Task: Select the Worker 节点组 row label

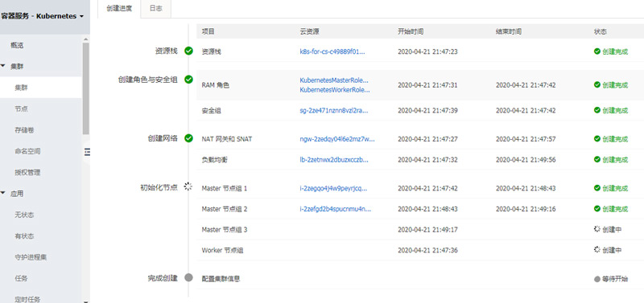Action: (222, 250)
